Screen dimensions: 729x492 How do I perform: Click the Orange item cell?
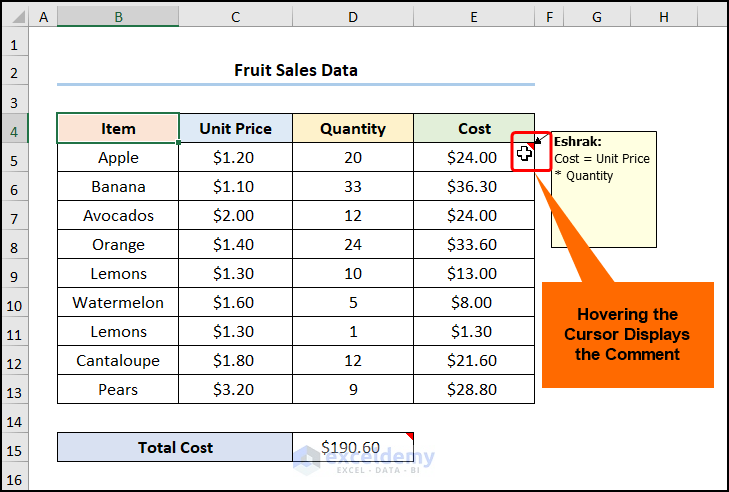click(x=118, y=244)
